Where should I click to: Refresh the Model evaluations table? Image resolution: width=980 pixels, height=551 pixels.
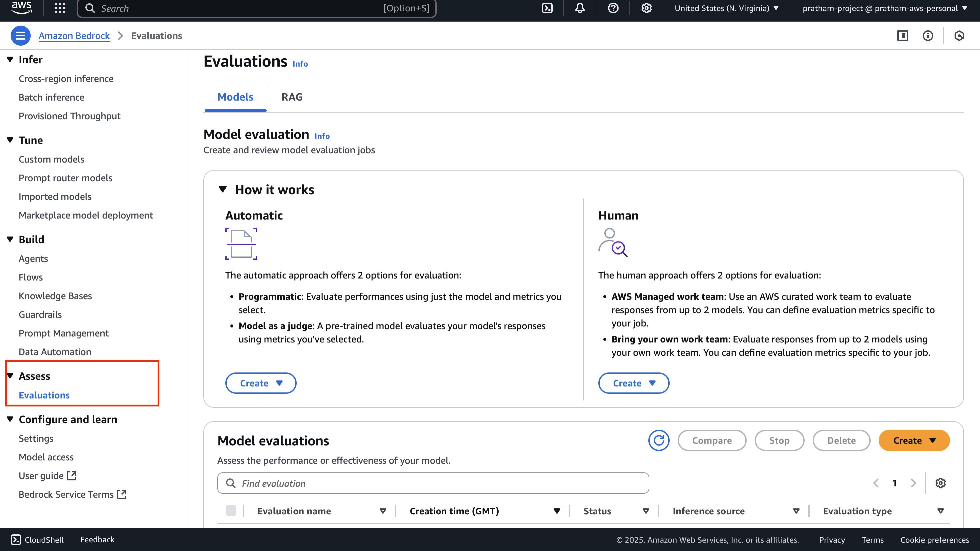pos(659,440)
